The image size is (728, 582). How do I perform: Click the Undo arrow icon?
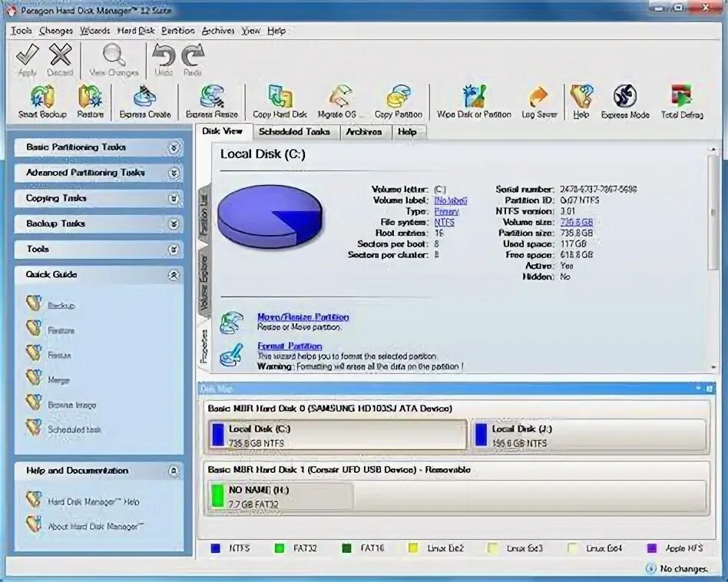[164, 56]
